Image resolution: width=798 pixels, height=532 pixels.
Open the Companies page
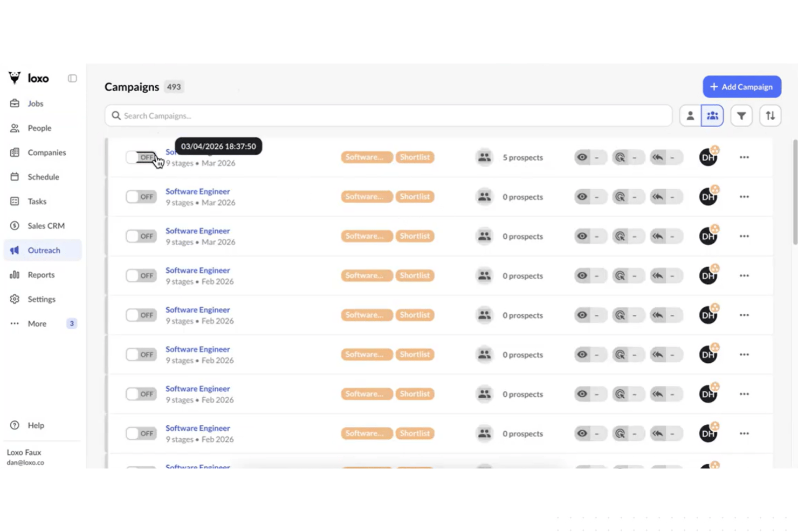46,153
